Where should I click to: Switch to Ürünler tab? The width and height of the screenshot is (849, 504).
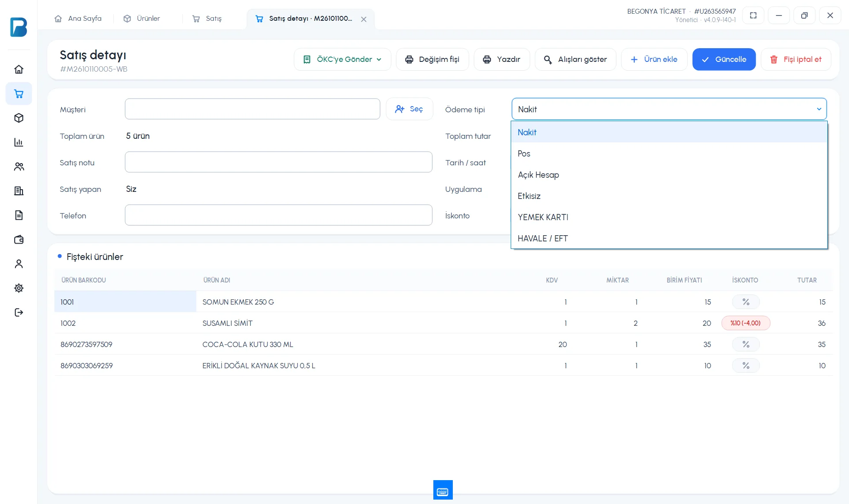[141, 19]
